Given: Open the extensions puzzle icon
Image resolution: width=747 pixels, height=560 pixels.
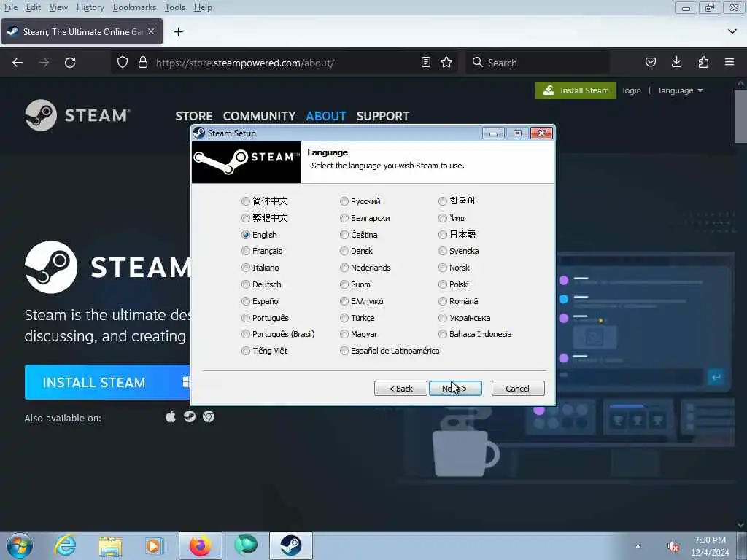Looking at the screenshot, I should pos(703,63).
